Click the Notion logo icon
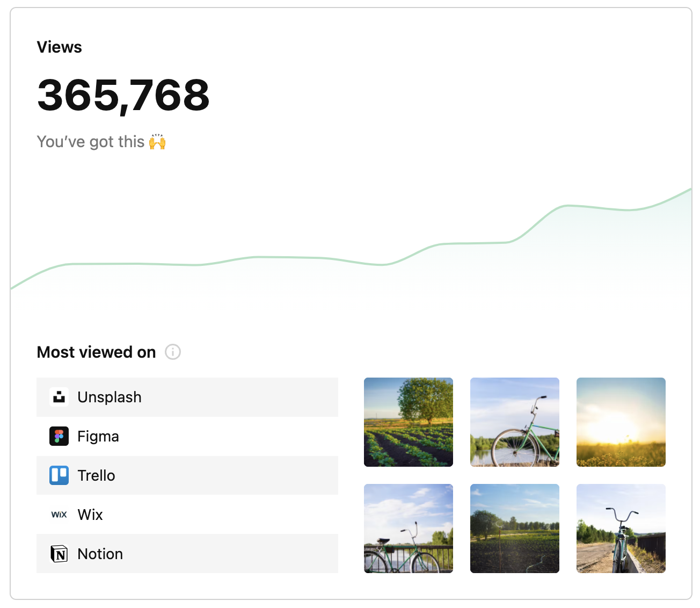 tap(59, 554)
